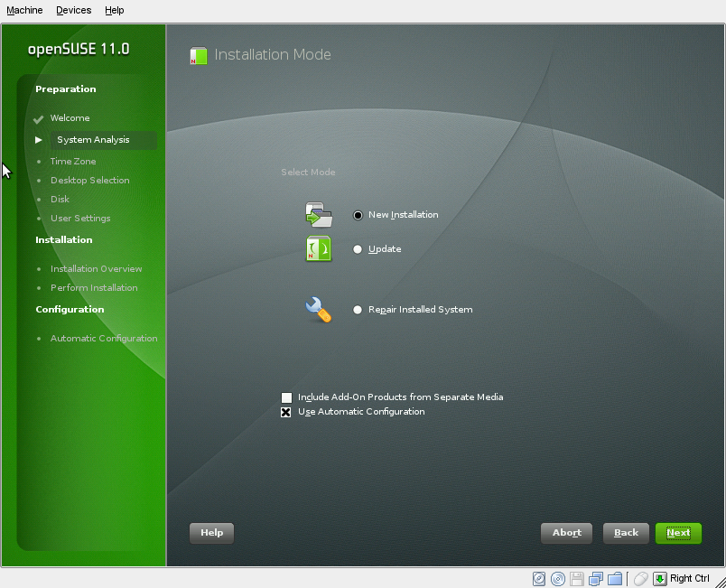The image size is (726, 588).
Task: Enable Include Add-On Products from Separate Media
Action: coord(286,397)
